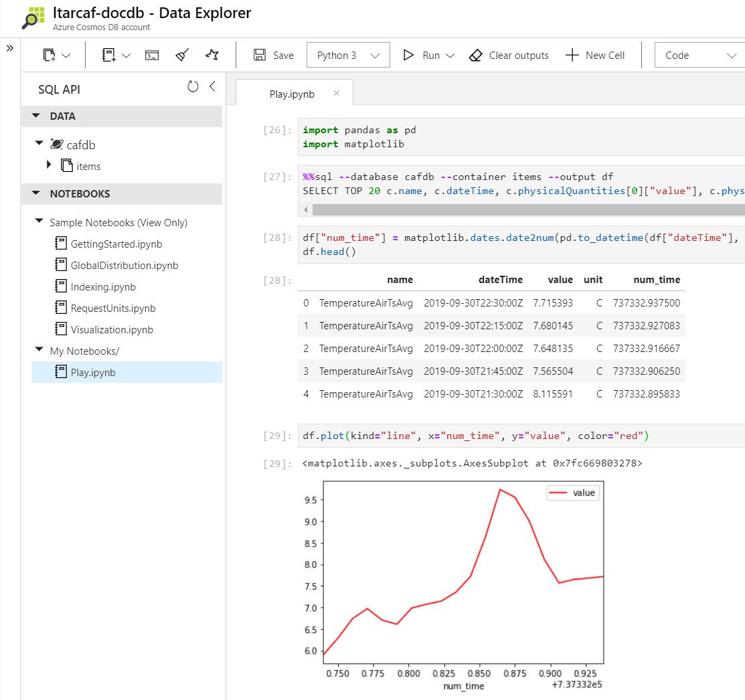745x700 pixels.
Task: Click the GlobalDistribution.ipynb notebook file icon
Action: click(60, 264)
